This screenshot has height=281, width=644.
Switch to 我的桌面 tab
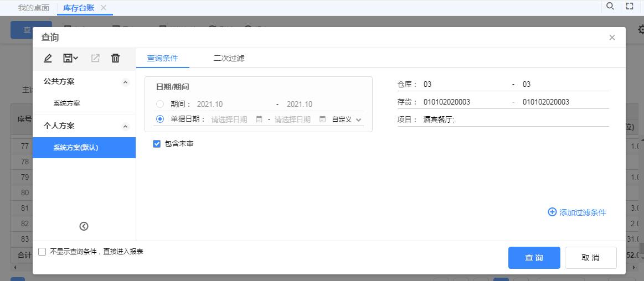coord(34,8)
